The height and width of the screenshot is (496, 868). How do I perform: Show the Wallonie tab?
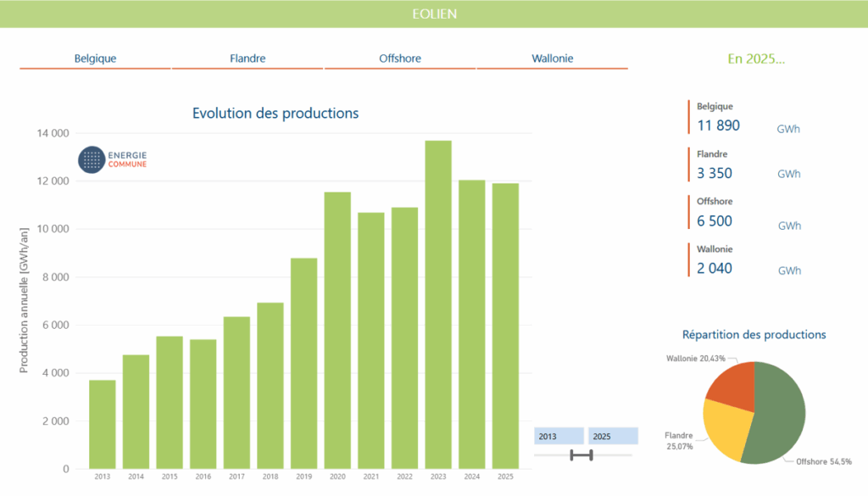(x=553, y=59)
